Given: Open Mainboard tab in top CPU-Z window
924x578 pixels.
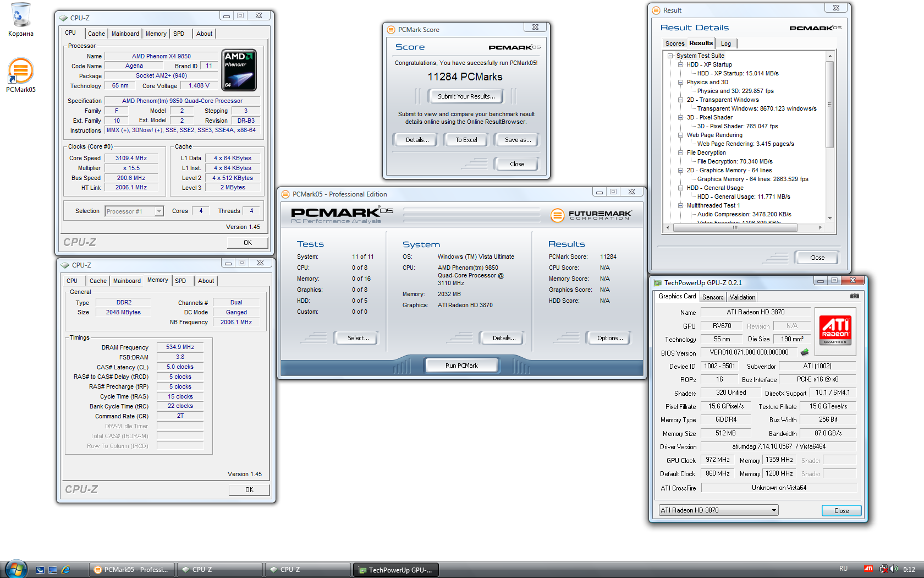Looking at the screenshot, I should pyautogui.click(x=125, y=34).
